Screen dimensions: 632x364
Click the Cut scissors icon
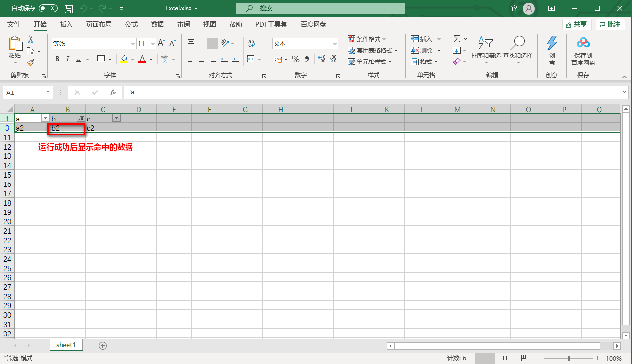[x=31, y=40]
